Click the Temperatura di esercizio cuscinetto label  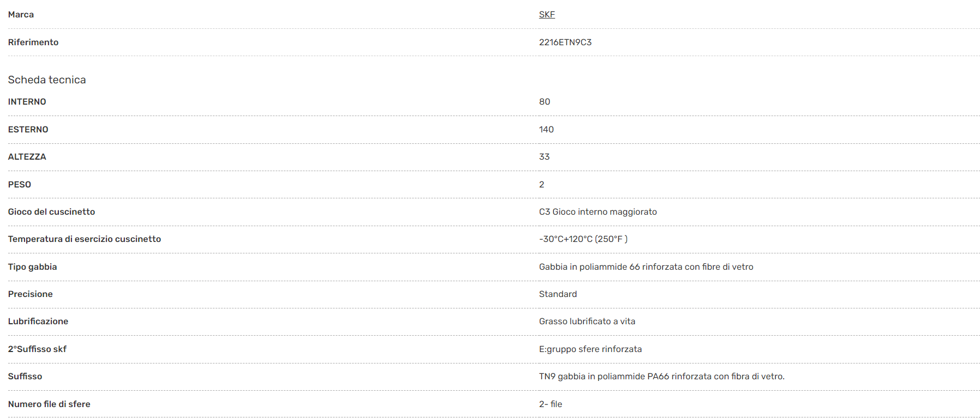point(85,239)
